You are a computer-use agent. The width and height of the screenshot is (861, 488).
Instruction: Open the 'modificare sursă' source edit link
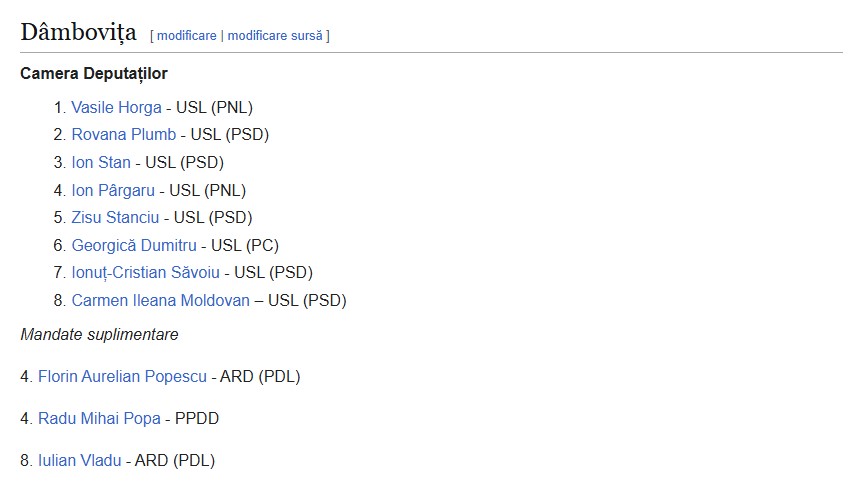point(275,36)
